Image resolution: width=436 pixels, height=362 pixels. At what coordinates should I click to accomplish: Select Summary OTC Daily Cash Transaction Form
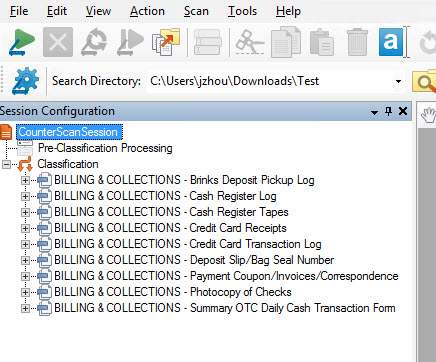click(x=225, y=308)
